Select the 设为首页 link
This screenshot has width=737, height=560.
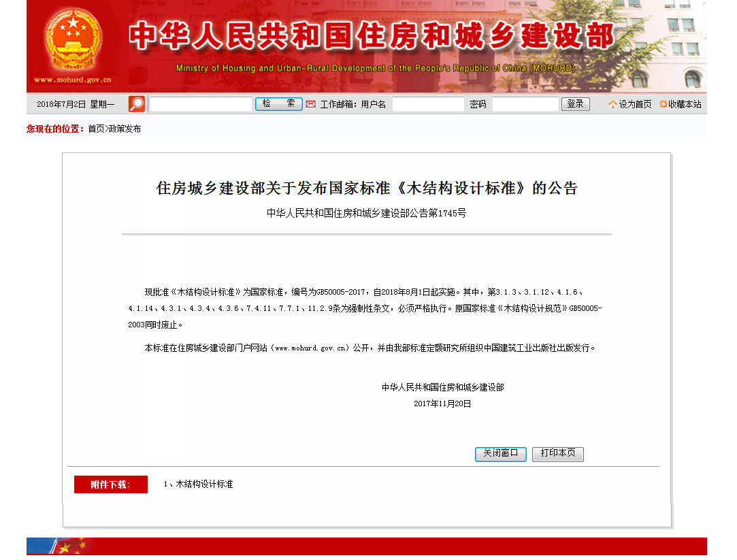pos(635,105)
